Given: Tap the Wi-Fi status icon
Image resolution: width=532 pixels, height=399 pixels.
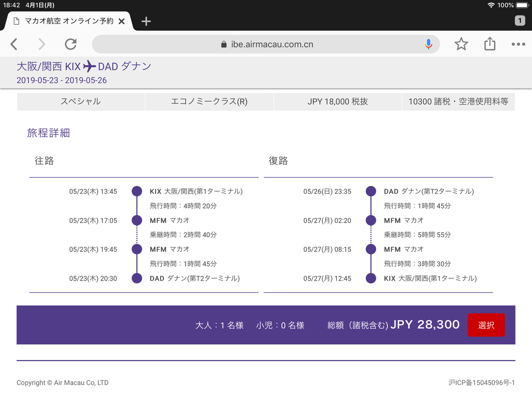Looking at the screenshot, I should (x=491, y=5).
